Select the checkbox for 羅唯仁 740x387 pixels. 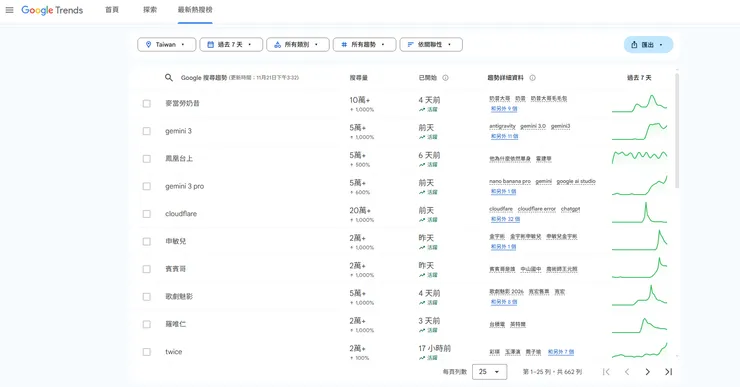147,324
